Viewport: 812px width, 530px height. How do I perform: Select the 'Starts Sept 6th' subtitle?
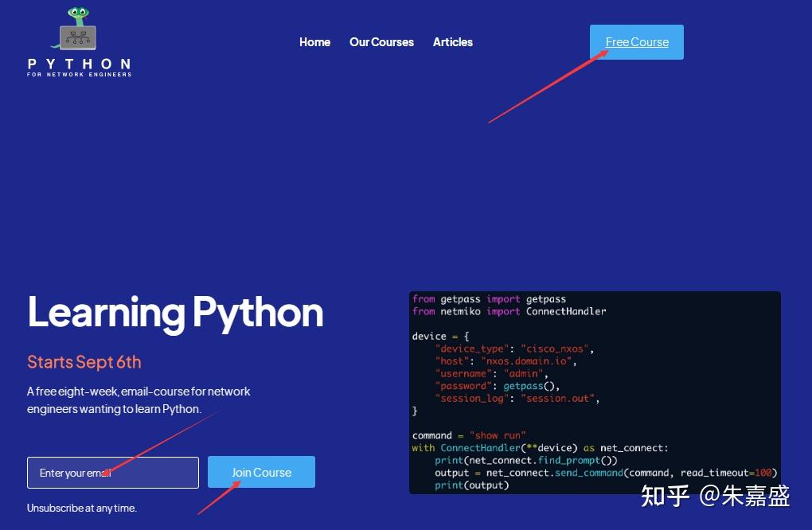click(84, 362)
